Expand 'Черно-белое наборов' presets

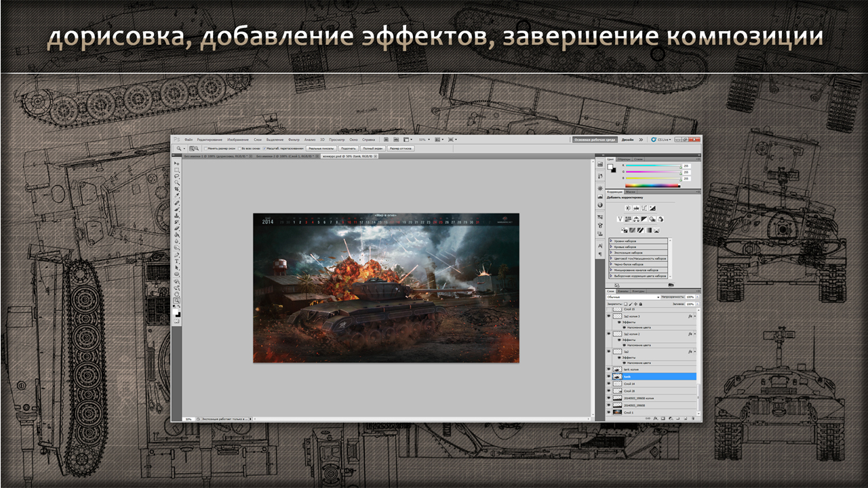coord(611,264)
